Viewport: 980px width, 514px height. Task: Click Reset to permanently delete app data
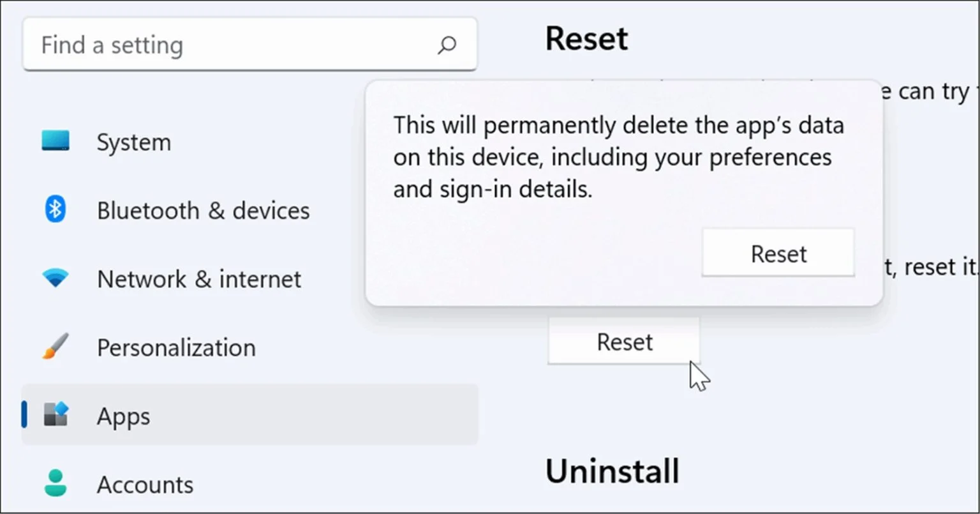(x=778, y=253)
